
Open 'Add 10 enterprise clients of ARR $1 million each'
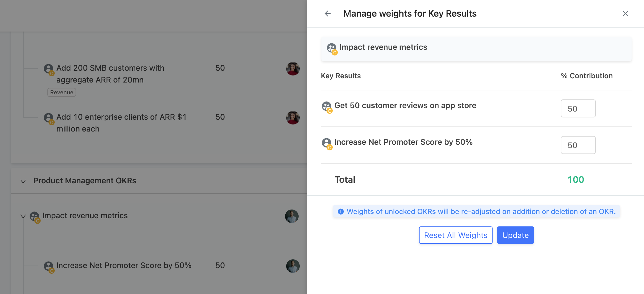[x=122, y=123]
